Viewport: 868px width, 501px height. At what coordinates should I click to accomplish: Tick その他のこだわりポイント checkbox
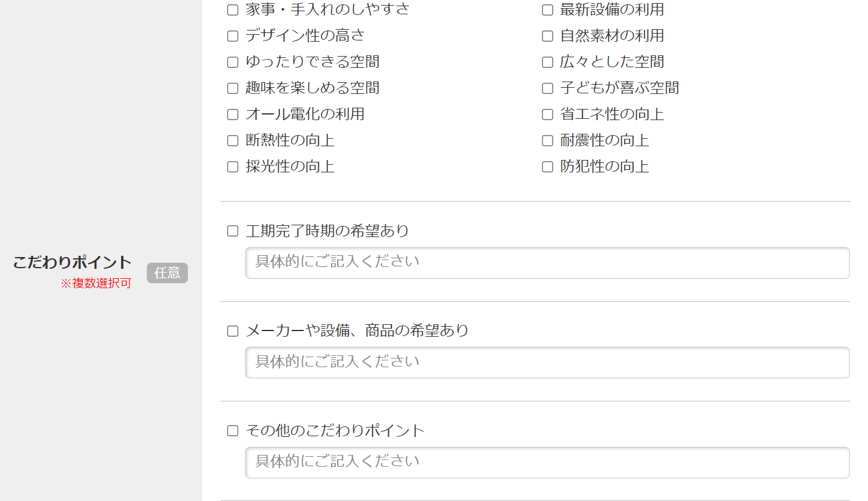233,431
